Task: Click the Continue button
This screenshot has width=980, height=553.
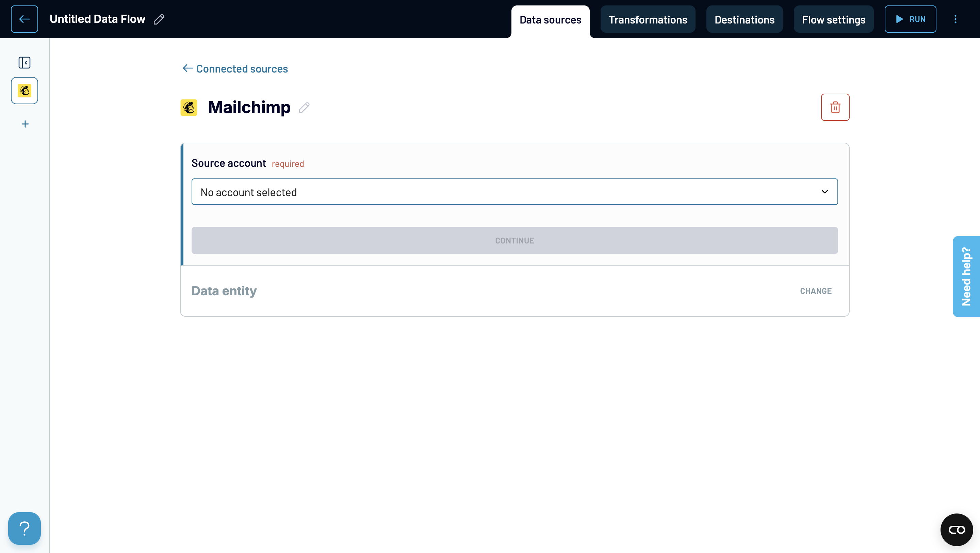Action: pos(514,240)
